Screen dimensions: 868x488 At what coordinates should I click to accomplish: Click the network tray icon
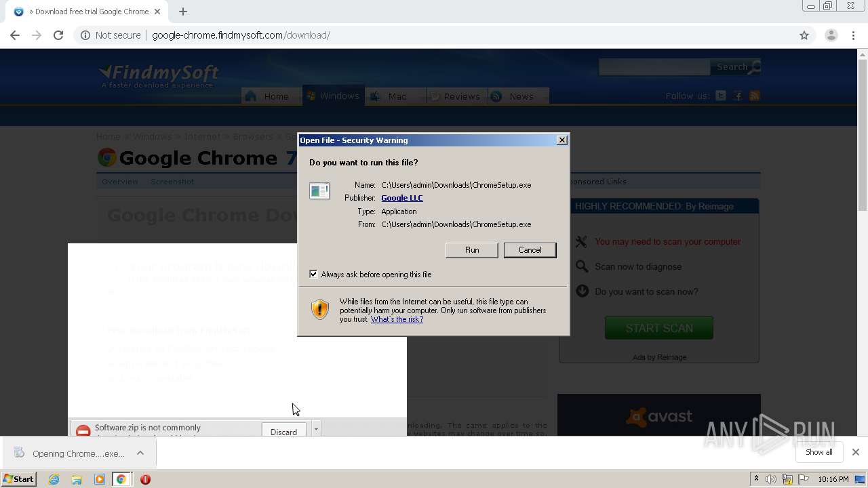787,479
